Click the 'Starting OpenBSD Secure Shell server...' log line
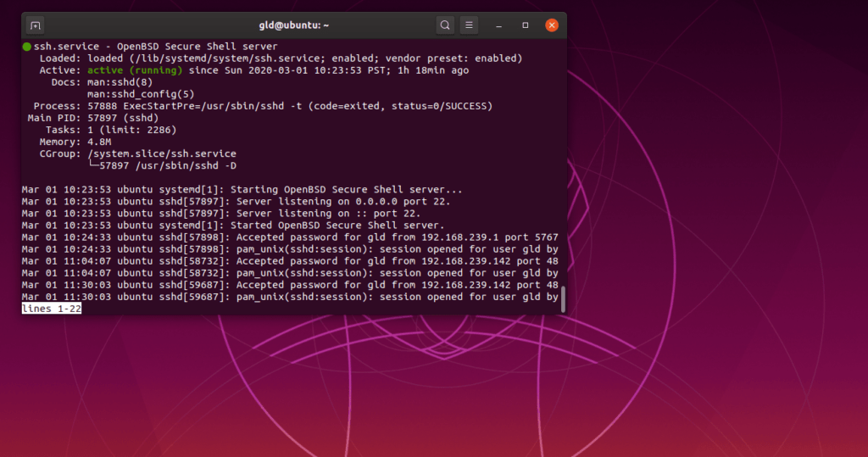The image size is (868, 457). pyautogui.click(x=242, y=189)
